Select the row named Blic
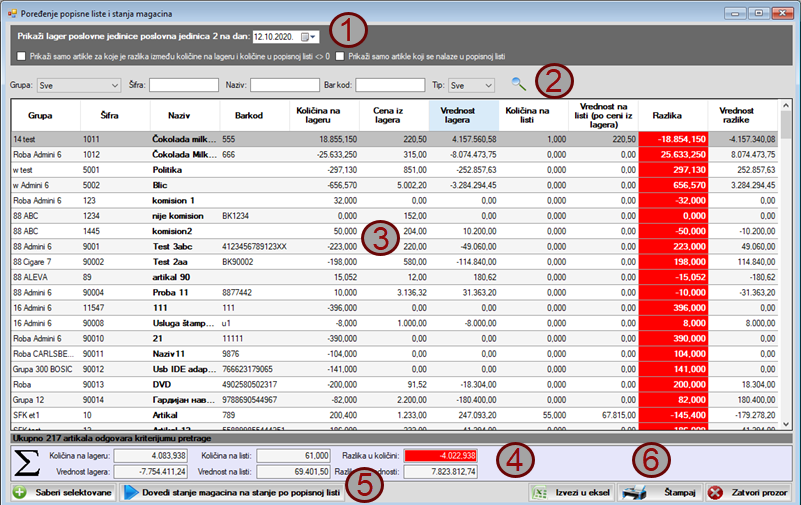Screen dimensions: 801x505 [x=394, y=185]
